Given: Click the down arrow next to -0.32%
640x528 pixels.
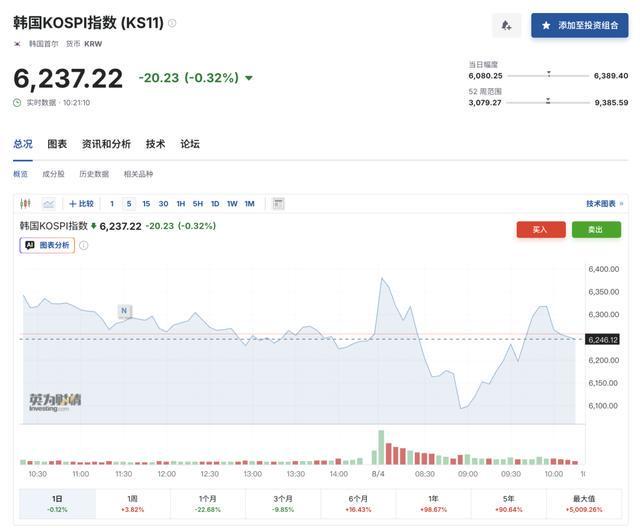Looking at the screenshot, I should [x=249, y=78].
